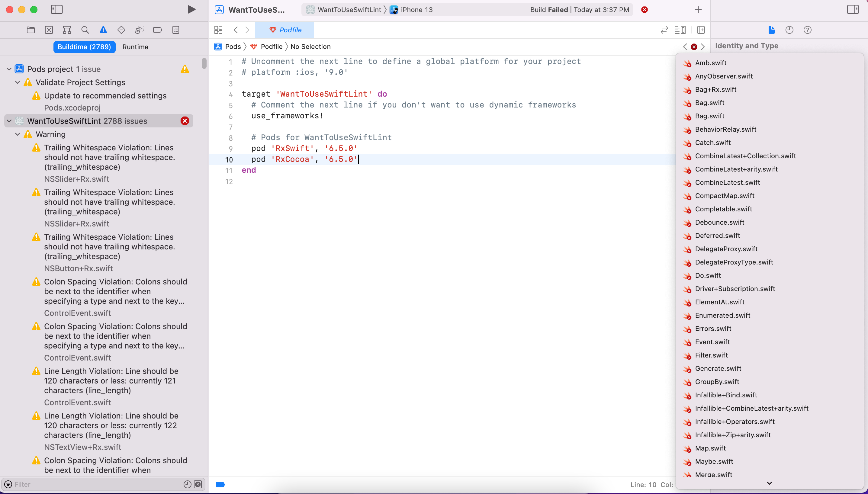Click the blue tag indicator in status bar

tap(220, 485)
